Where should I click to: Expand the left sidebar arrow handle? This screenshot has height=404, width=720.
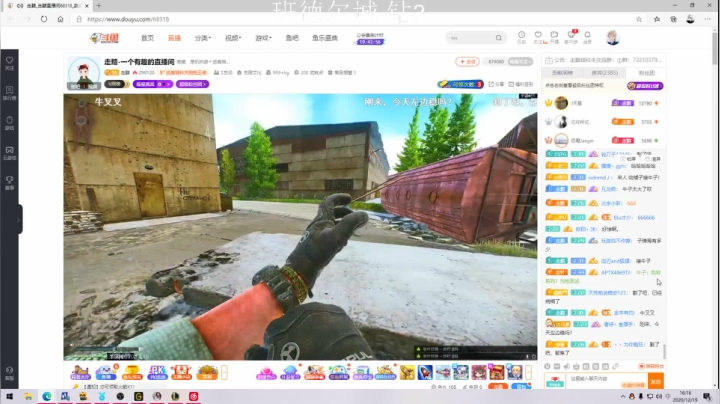coord(19,219)
